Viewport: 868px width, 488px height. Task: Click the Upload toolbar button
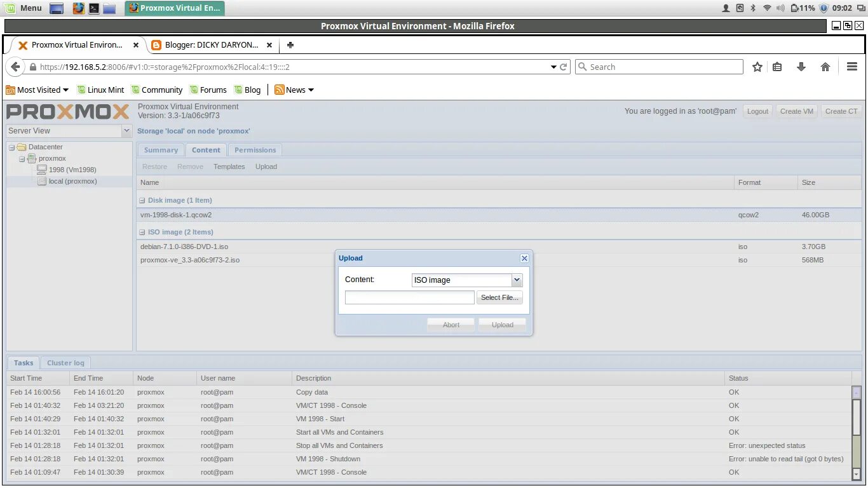coord(266,166)
